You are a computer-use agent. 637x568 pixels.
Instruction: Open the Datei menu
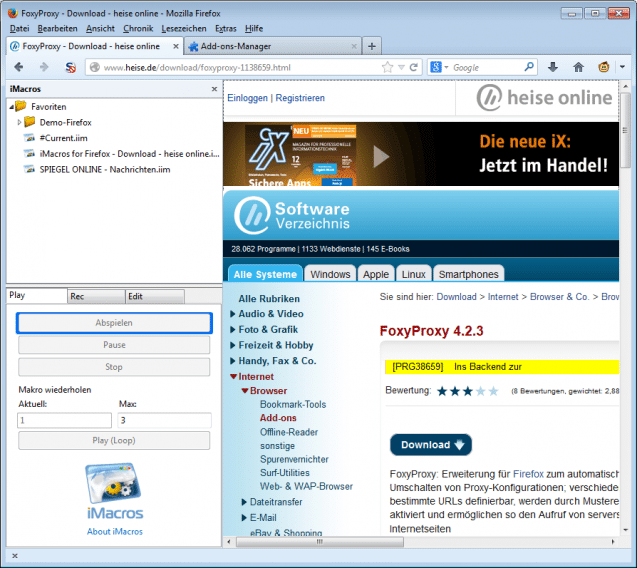19,28
